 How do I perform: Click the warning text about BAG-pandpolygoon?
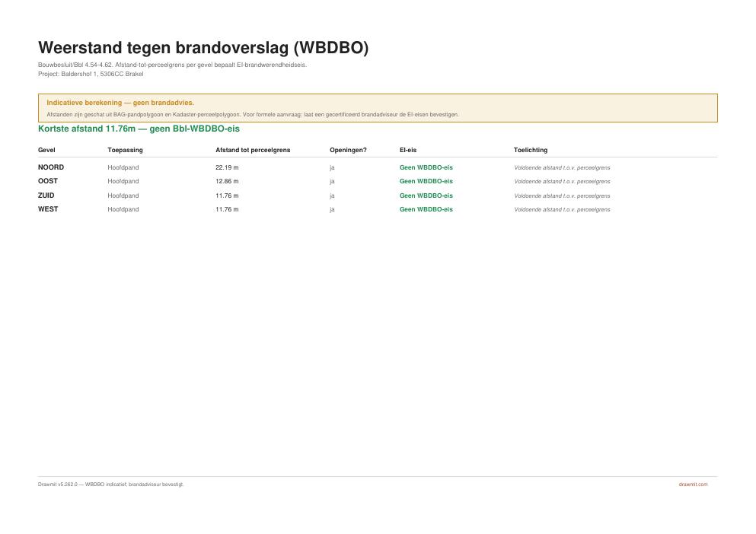pos(253,115)
